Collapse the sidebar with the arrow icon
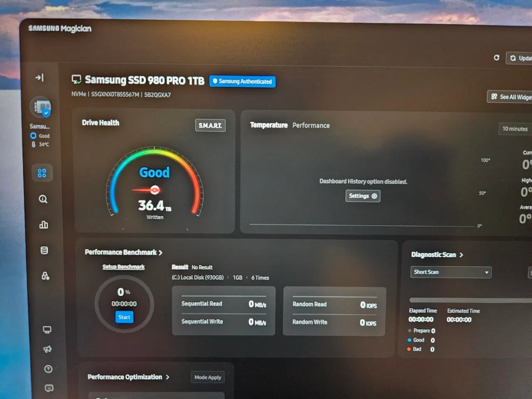The width and height of the screenshot is (532, 399). (x=39, y=77)
